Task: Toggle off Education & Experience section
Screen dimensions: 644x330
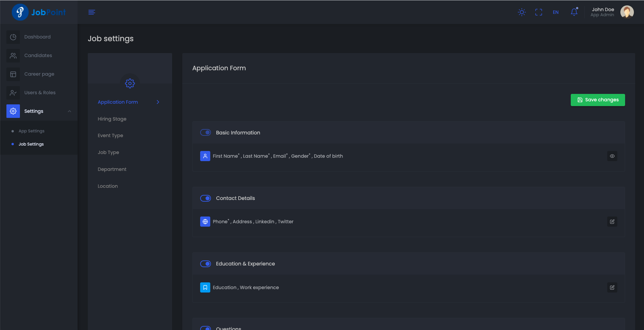Action: pos(206,264)
